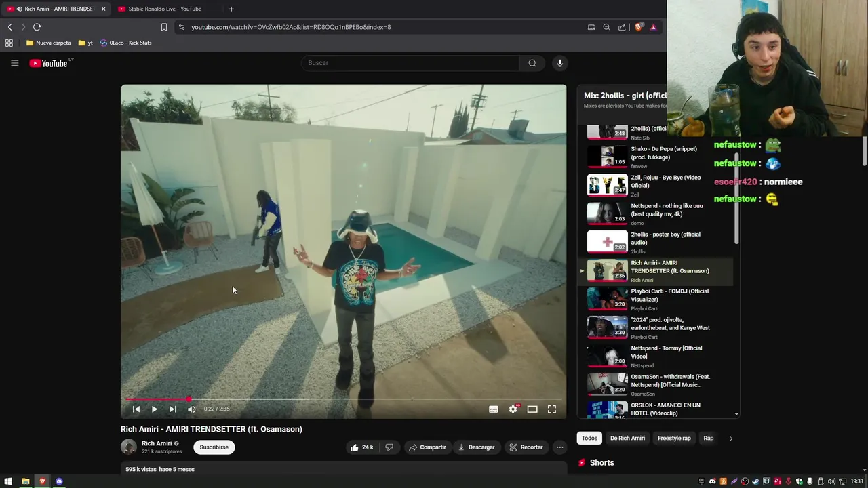Click the browser address bar URL
Image resolution: width=868 pixels, height=488 pixels.
[x=291, y=27]
